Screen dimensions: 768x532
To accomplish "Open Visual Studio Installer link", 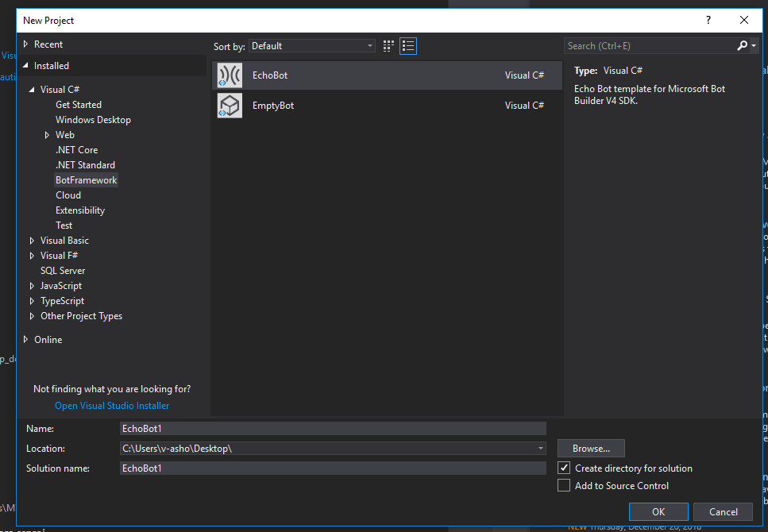I will click(111, 405).
